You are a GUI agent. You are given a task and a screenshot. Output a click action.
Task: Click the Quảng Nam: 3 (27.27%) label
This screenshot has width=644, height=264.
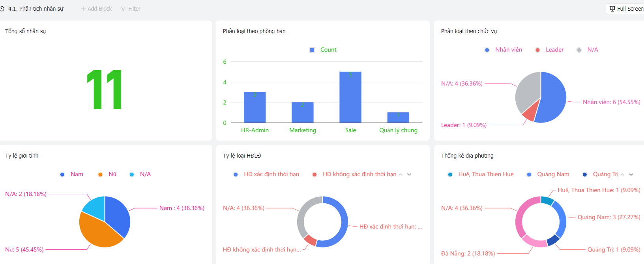tap(609, 217)
